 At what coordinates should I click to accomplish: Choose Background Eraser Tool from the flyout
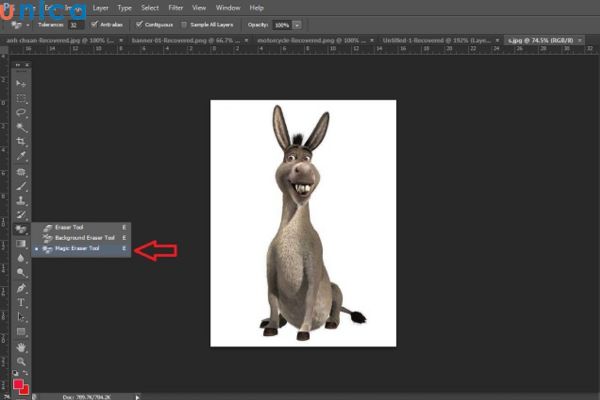81,238
